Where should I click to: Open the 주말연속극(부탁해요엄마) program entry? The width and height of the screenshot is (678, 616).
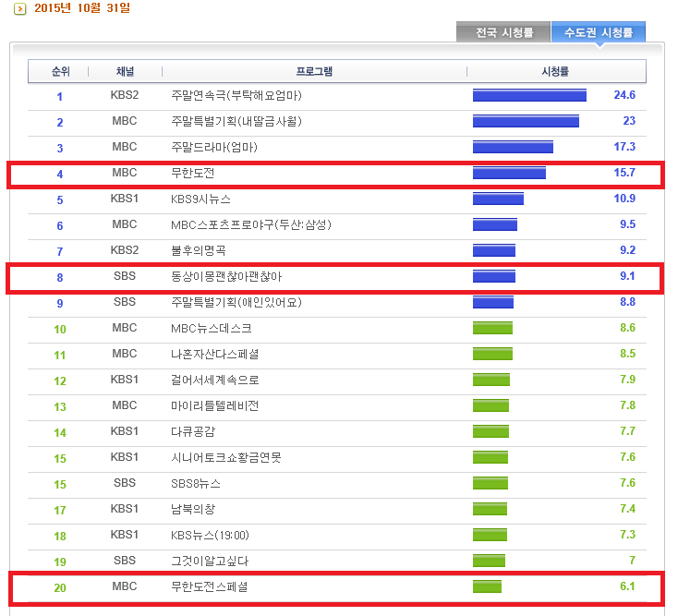click(236, 95)
